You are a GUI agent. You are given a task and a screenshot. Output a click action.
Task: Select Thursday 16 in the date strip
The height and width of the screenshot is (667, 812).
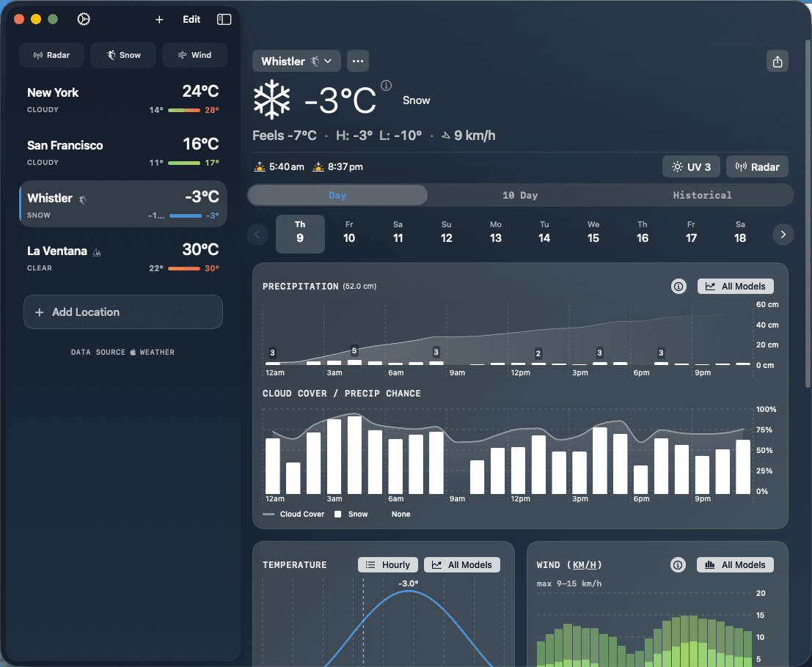tap(642, 233)
